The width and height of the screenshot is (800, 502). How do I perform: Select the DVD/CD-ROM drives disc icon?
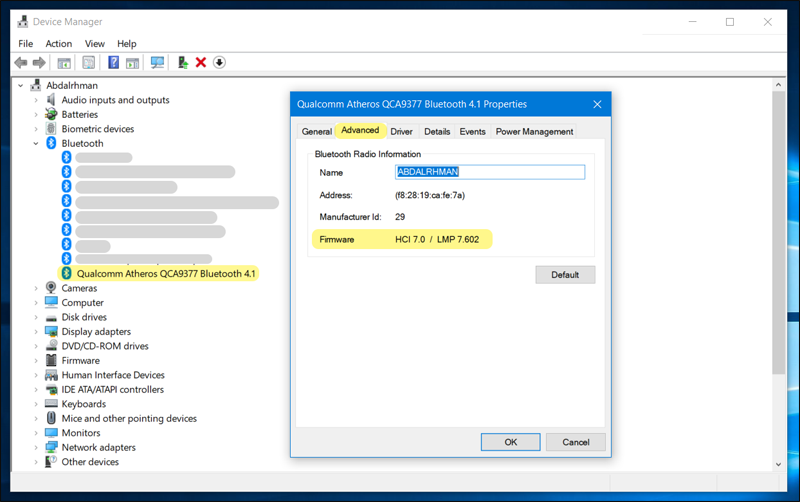51,346
